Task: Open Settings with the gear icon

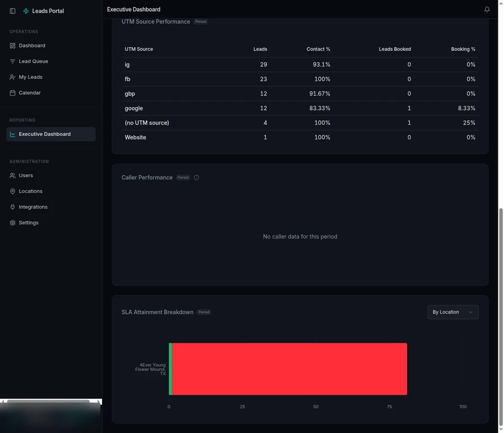Action: tap(12, 223)
